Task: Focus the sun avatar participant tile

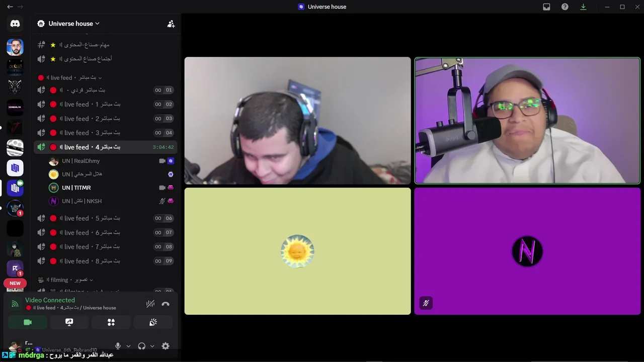Action: (297, 251)
